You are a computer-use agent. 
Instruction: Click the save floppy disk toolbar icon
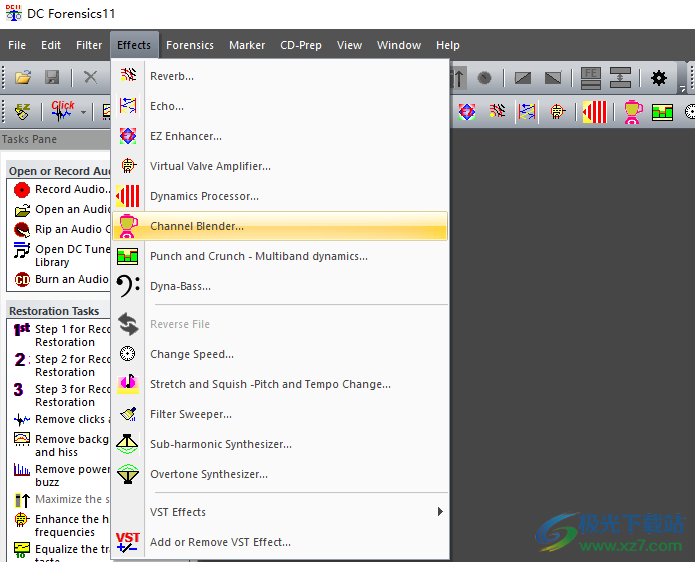(52, 77)
